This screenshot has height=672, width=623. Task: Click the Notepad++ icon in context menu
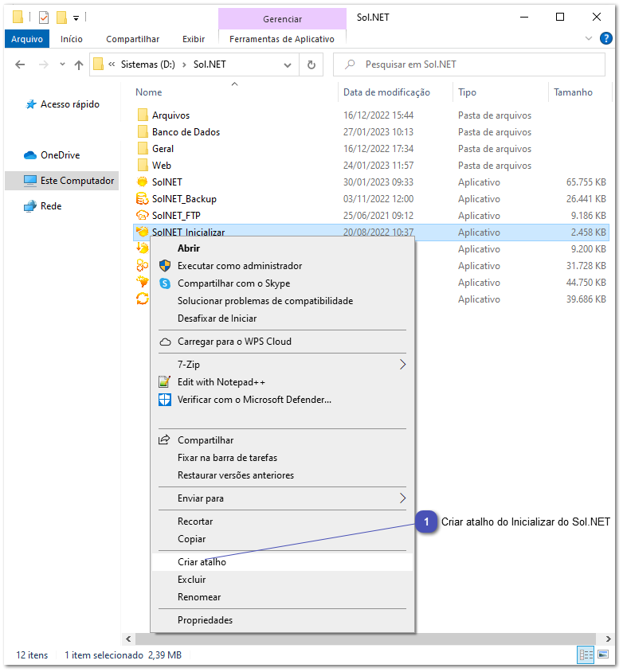click(165, 381)
